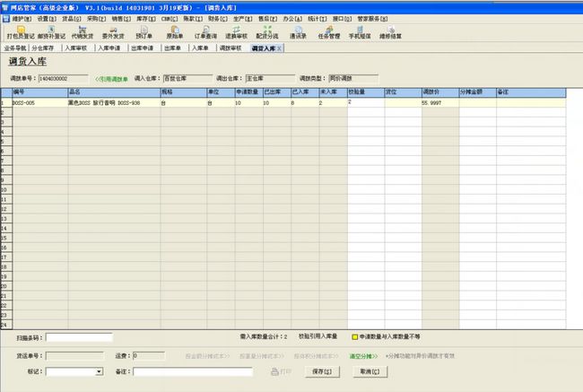Click the 校验量 cell in row 1
Screen dimensions: 583x392
[366, 102]
